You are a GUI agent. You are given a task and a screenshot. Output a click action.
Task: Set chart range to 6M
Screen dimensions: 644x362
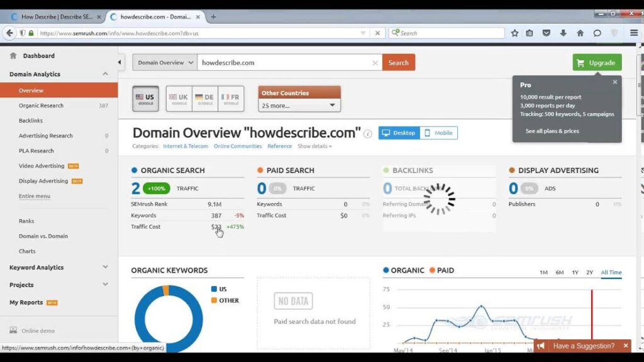pyautogui.click(x=559, y=272)
